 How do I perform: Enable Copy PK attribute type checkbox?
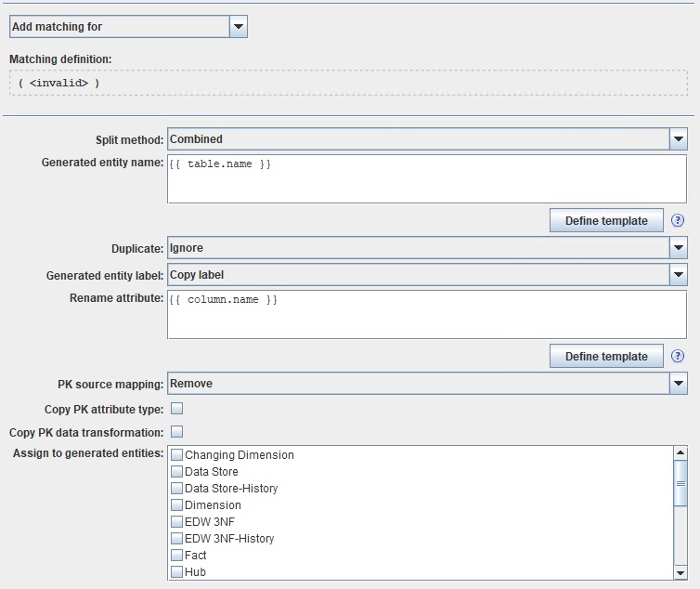[x=176, y=409]
